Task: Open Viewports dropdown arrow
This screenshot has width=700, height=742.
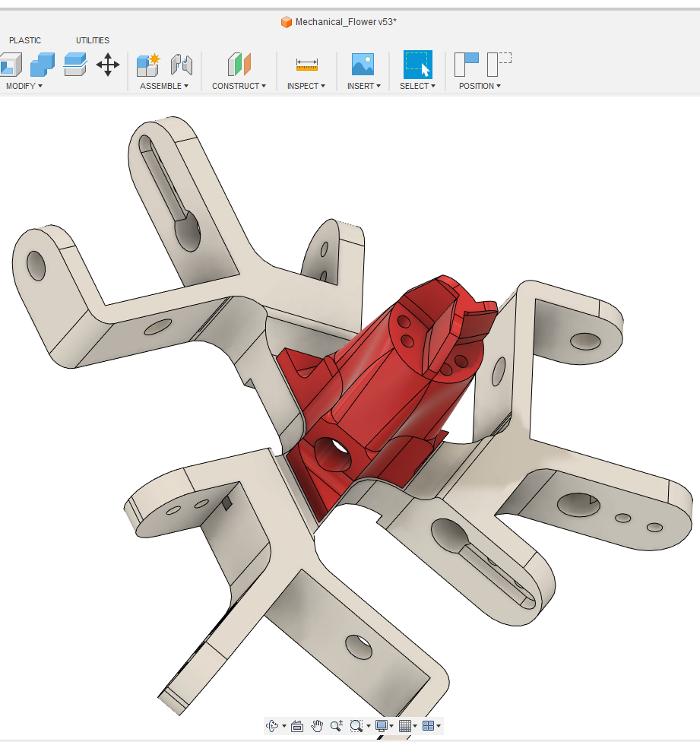Action: (439, 726)
